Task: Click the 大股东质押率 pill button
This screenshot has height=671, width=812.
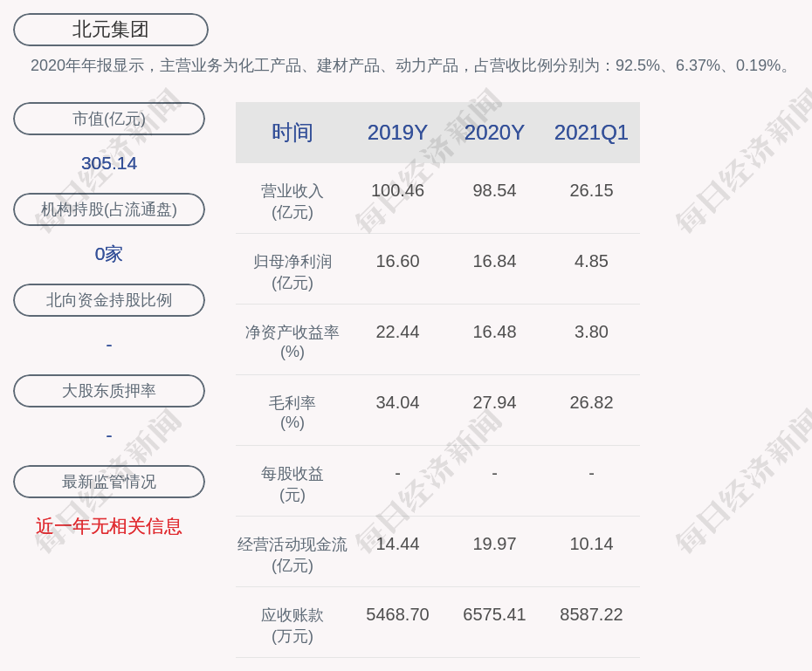Action: click(x=109, y=391)
